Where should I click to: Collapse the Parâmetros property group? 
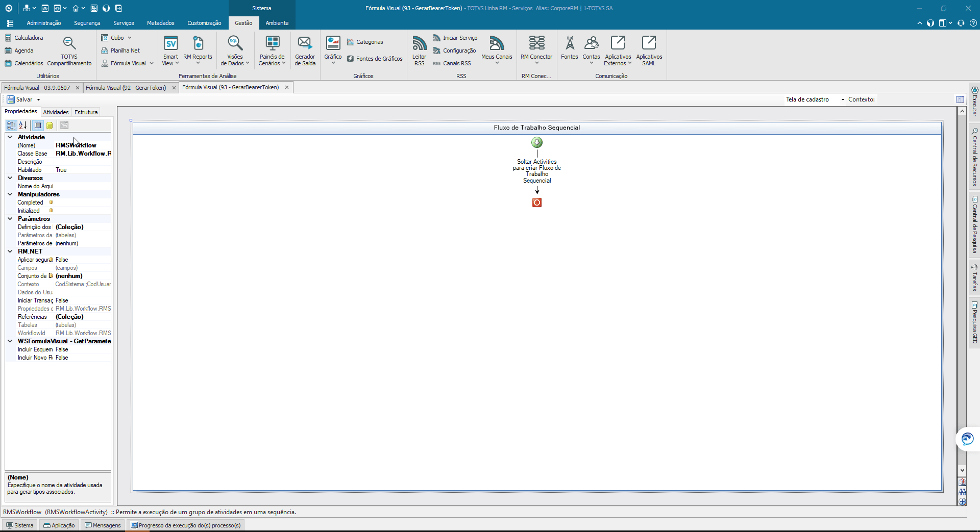click(x=10, y=219)
